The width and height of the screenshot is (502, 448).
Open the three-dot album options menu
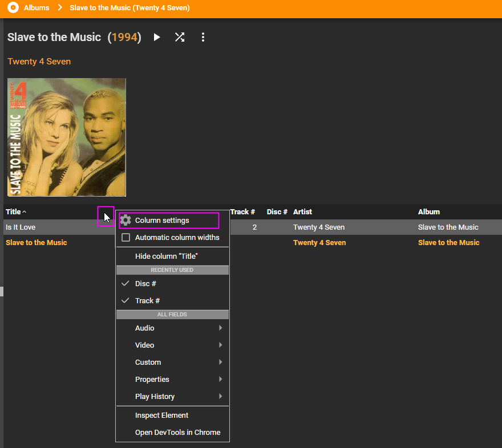pos(203,37)
